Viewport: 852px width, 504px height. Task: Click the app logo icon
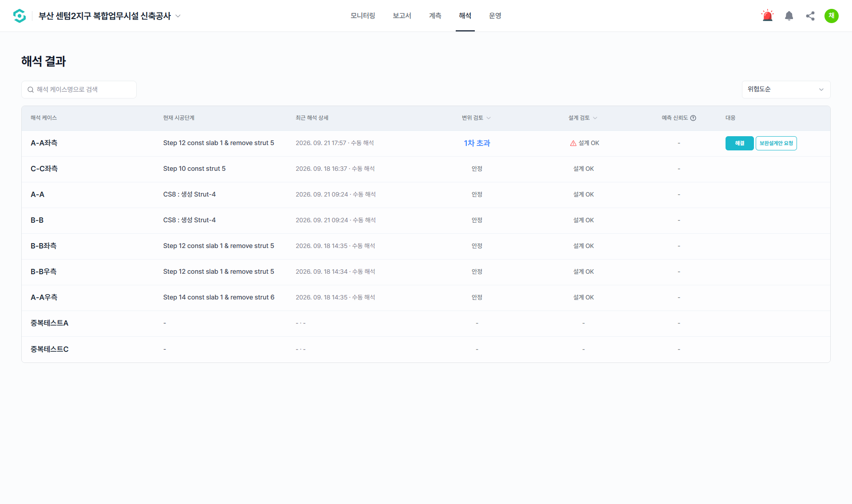[20, 16]
